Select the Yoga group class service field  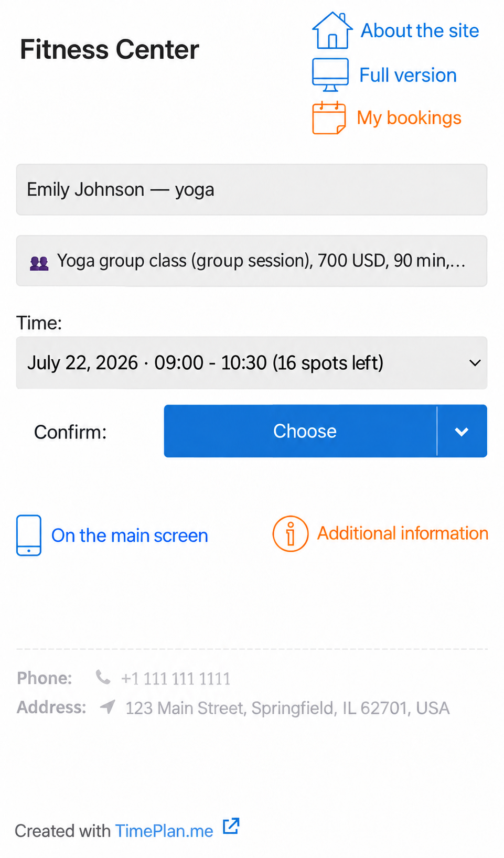pos(252,261)
